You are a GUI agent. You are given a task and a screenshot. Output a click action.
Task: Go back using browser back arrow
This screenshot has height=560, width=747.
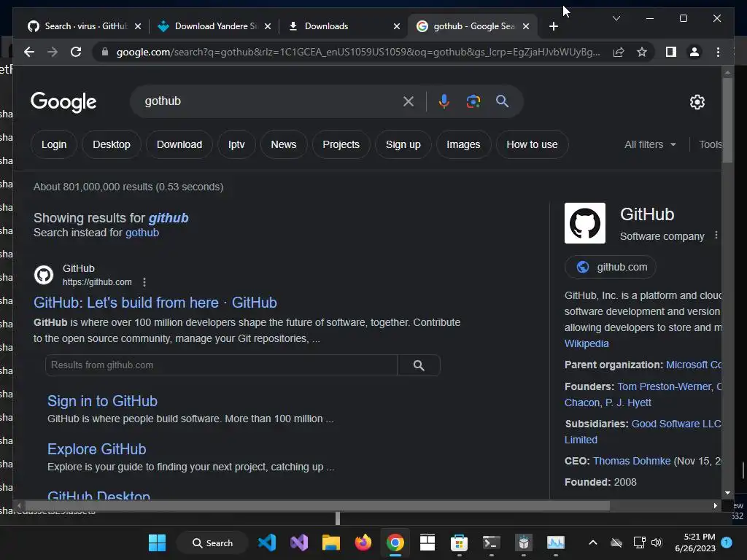pos(29,52)
